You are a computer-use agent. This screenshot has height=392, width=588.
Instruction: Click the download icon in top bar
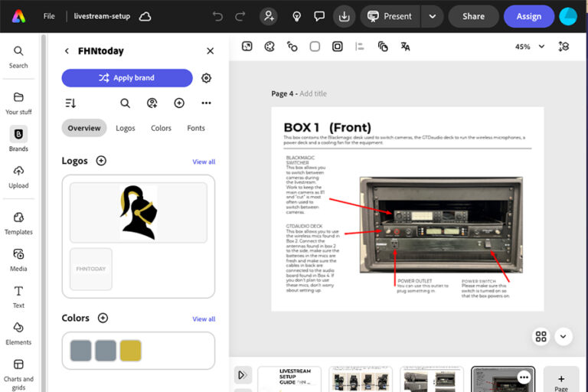click(345, 16)
